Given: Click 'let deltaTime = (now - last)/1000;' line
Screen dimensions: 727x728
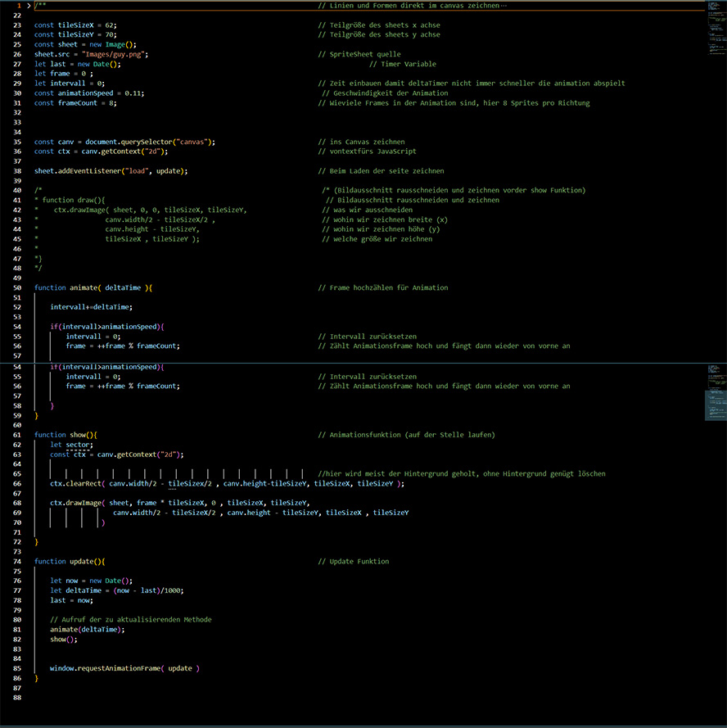Looking at the screenshot, I should [116, 590].
